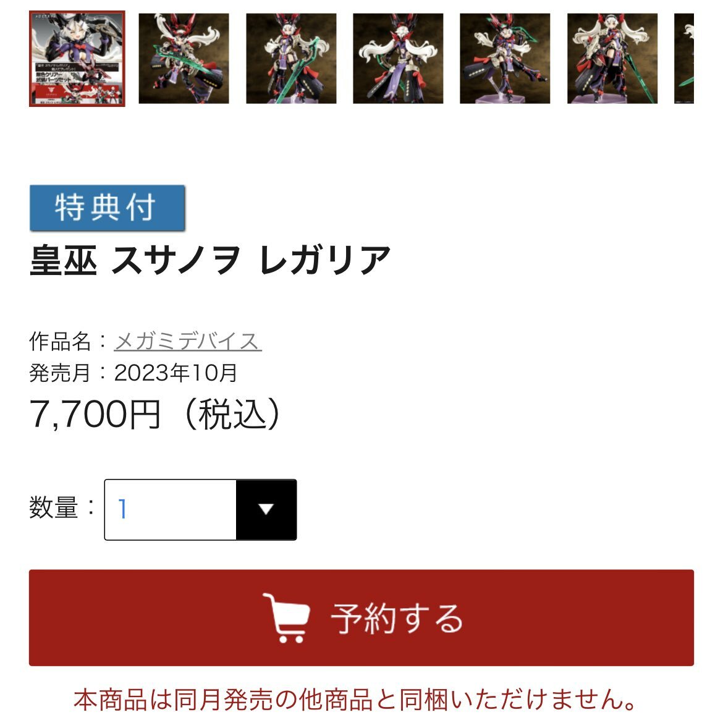Screen dimensions: 723x728
Task: Select the red-bordered promotional bonus thumbnail
Action: [77, 59]
